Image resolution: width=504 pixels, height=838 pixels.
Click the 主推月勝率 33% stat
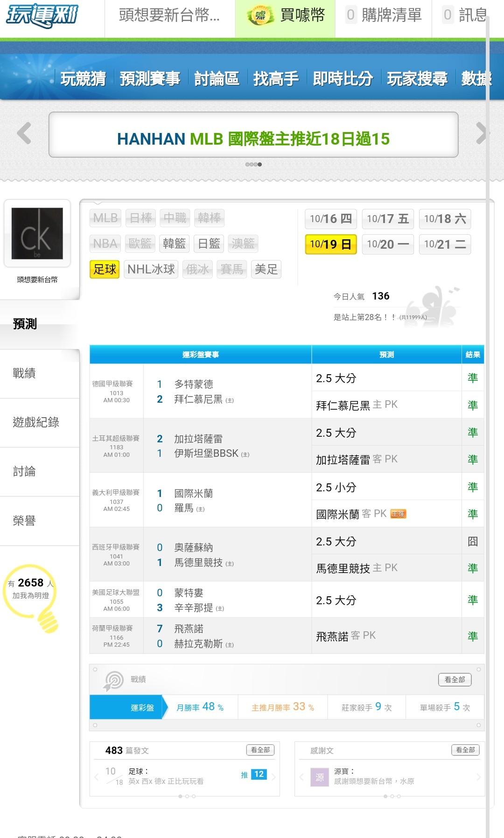pyautogui.click(x=283, y=707)
